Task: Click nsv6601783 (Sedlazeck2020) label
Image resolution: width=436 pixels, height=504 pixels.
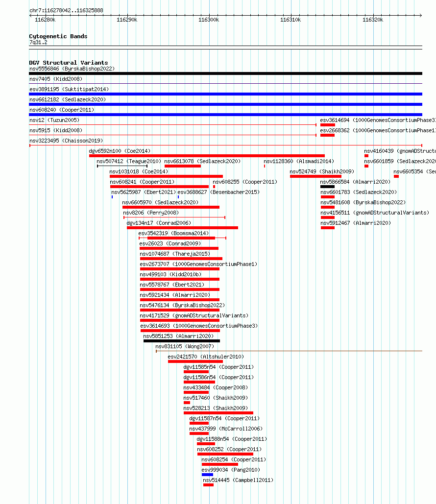Action: click(x=359, y=192)
